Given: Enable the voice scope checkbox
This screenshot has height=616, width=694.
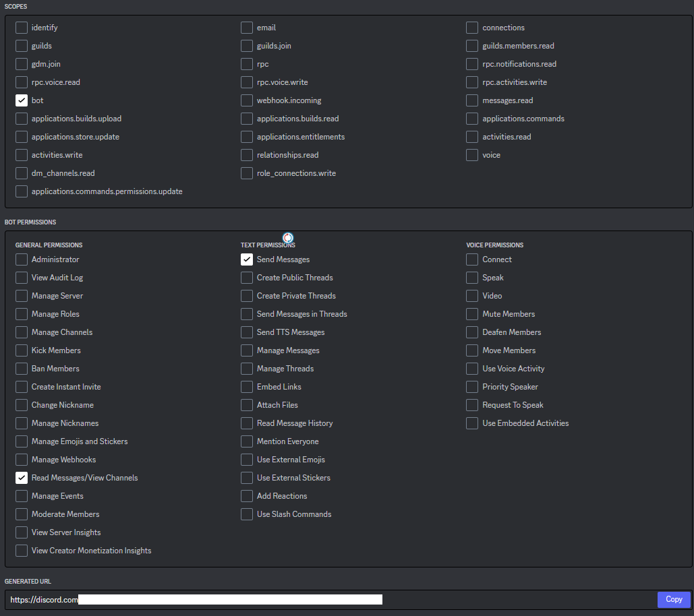Looking at the screenshot, I should 472,155.
